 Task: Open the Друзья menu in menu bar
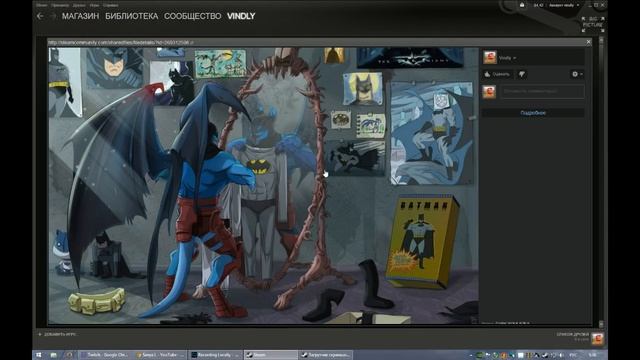(79, 5)
